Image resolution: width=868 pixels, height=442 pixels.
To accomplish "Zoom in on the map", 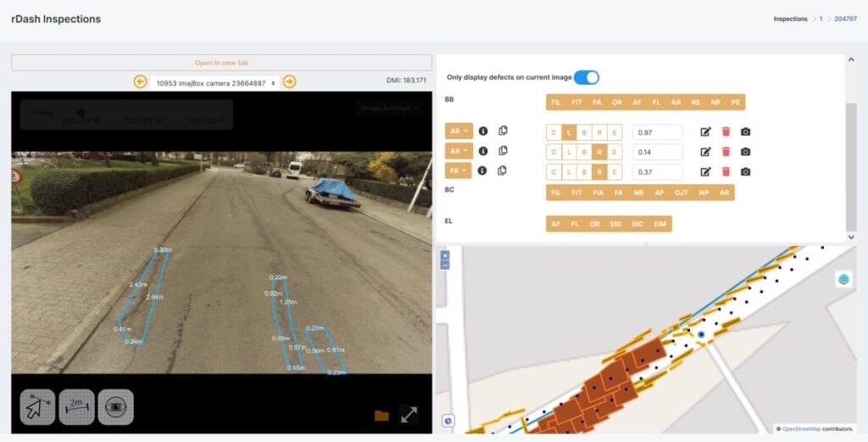I will click(x=444, y=255).
